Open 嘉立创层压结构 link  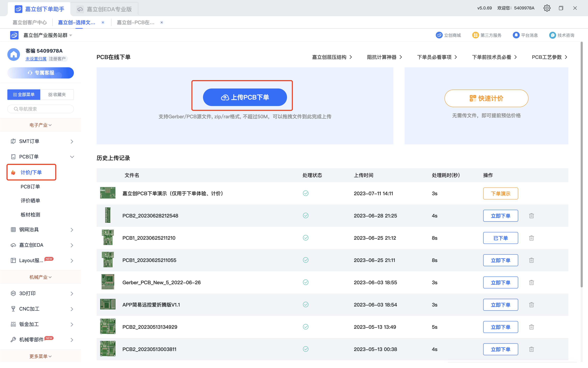(332, 57)
